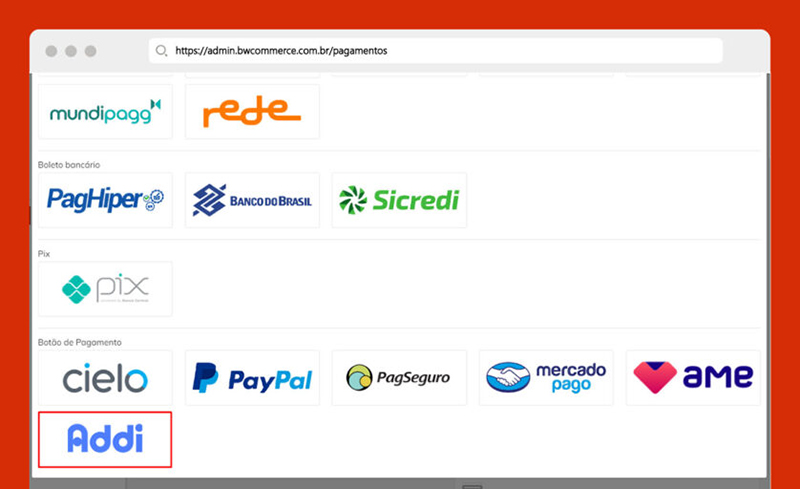Choose the PayPal payment button
This screenshot has height=489, width=800.
[x=252, y=378]
